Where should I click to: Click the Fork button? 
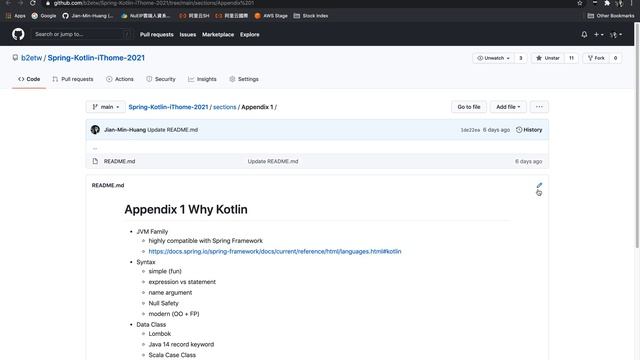596,58
